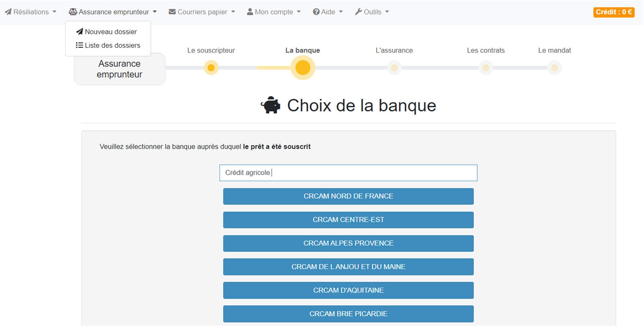Viewport: 644px width, 326px height.
Task: Click the list icon beside Liste des dossiers
Action: [x=79, y=45]
